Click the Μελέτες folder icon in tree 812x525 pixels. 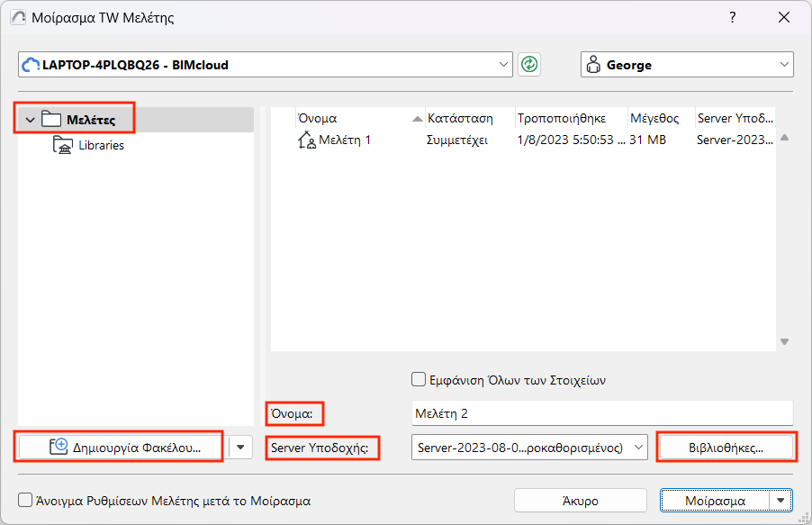pos(51,119)
